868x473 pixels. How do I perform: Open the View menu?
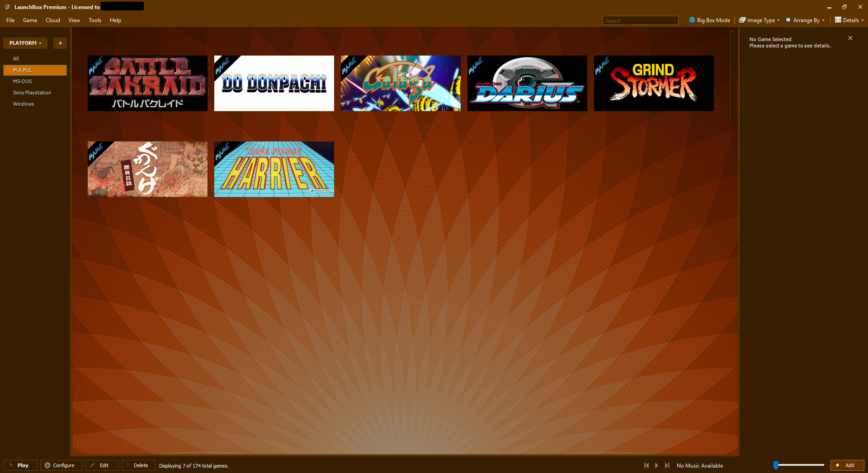pos(74,20)
